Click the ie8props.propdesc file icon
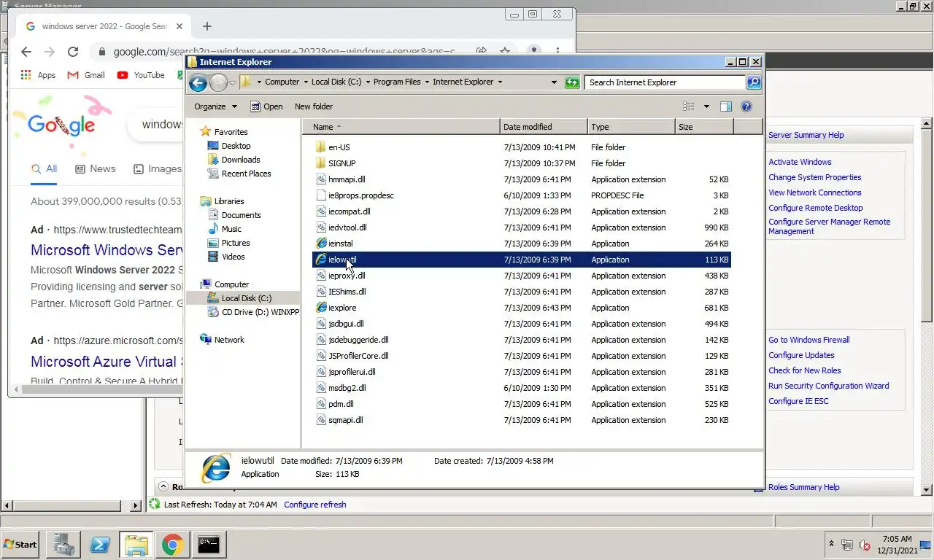 click(321, 195)
